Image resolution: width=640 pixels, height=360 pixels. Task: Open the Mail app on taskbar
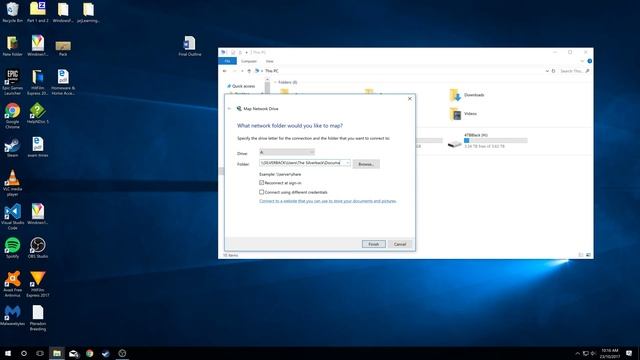[73, 353]
